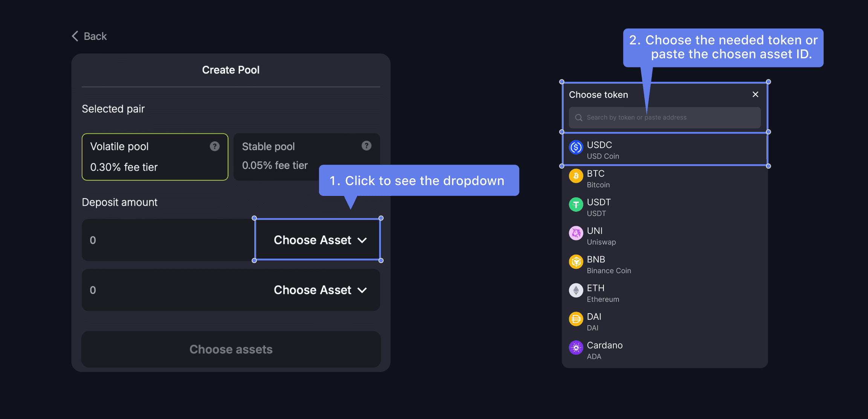868x419 pixels.
Task: Expand the Choose Asset chevron arrow
Action: click(x=363, y=240)
